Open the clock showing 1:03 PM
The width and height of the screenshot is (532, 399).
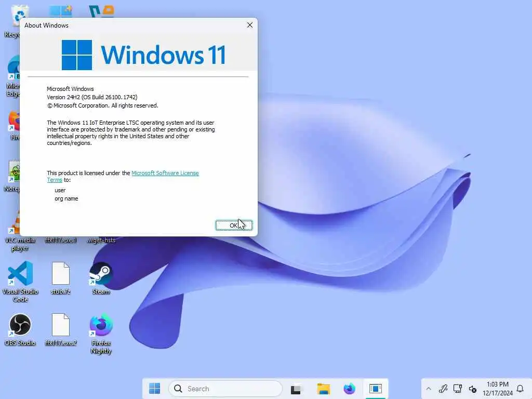tap(497, 389)
